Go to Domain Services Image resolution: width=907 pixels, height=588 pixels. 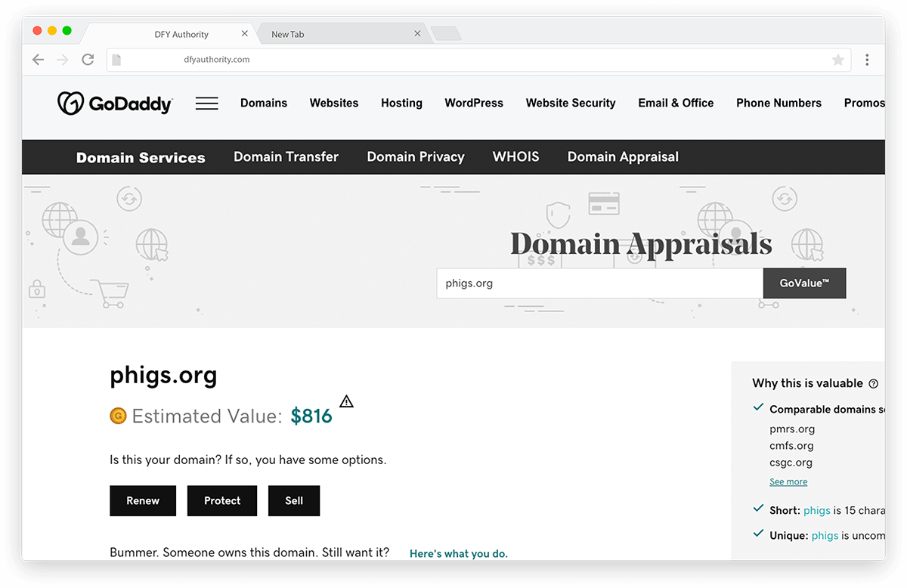click(141, 158)
